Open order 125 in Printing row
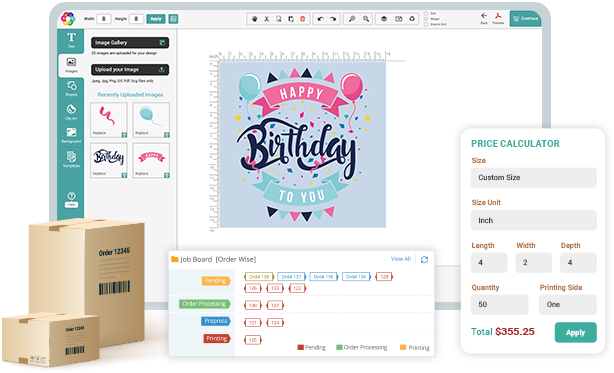This screenshot has height=373, width=614. click(x=253, y=340)
